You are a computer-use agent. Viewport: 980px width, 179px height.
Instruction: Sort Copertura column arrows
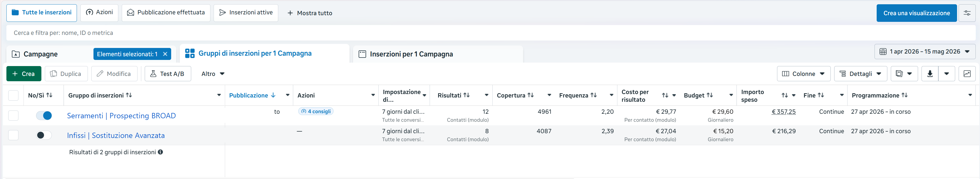(530, 95)
